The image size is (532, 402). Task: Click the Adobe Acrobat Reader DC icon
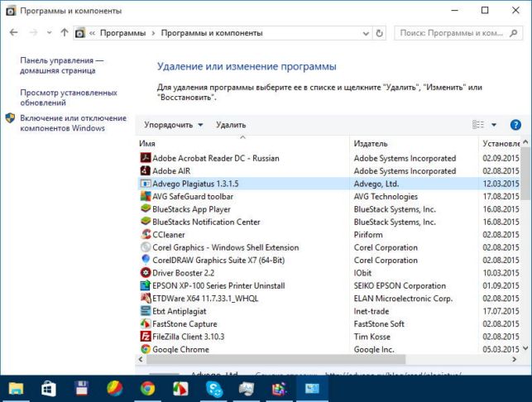point(146,158)
